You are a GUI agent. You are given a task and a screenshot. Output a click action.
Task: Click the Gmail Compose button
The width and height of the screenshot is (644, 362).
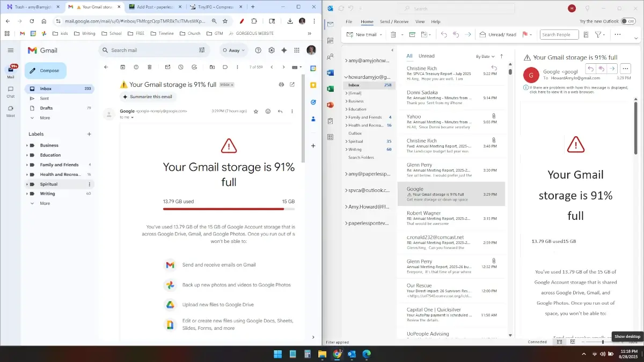(46, 71)
